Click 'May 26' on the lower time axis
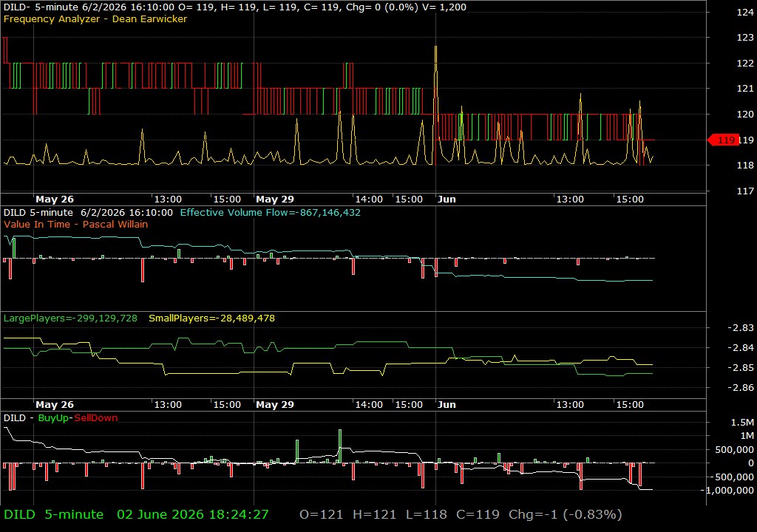 point(55,405)
